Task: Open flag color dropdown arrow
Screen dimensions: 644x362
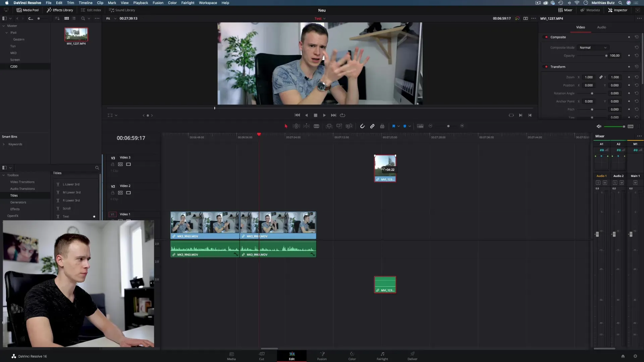Action: [x=398, y=126]
